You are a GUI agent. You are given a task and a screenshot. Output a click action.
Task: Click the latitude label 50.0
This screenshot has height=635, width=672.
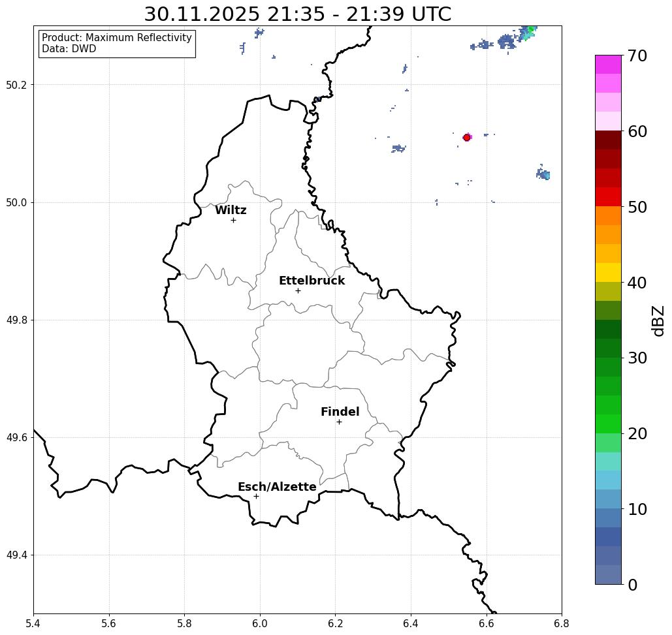click(x=16, y=202)
